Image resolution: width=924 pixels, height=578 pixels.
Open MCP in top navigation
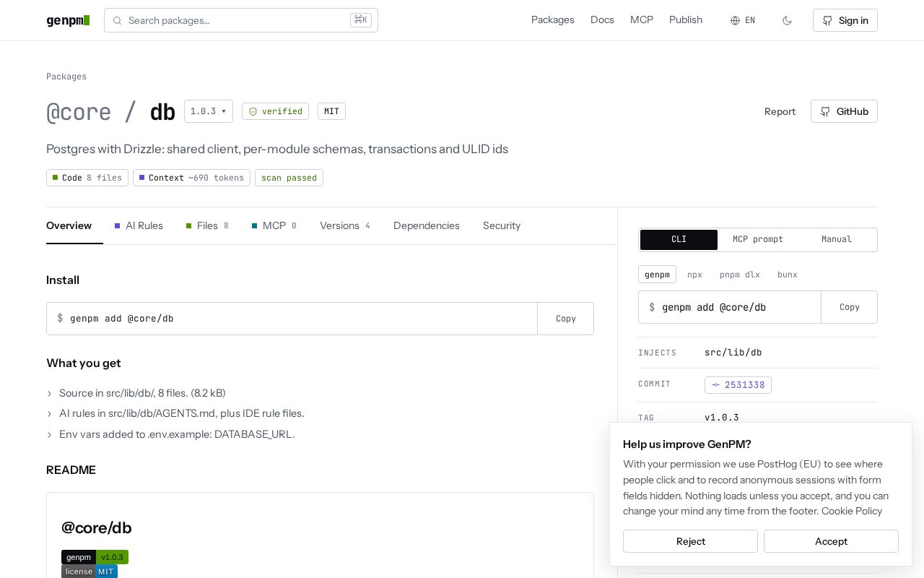point(642,20)
